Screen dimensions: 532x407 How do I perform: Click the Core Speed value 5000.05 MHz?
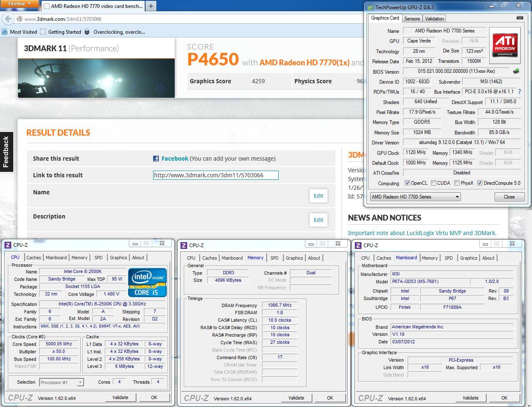tap(59, 344)
